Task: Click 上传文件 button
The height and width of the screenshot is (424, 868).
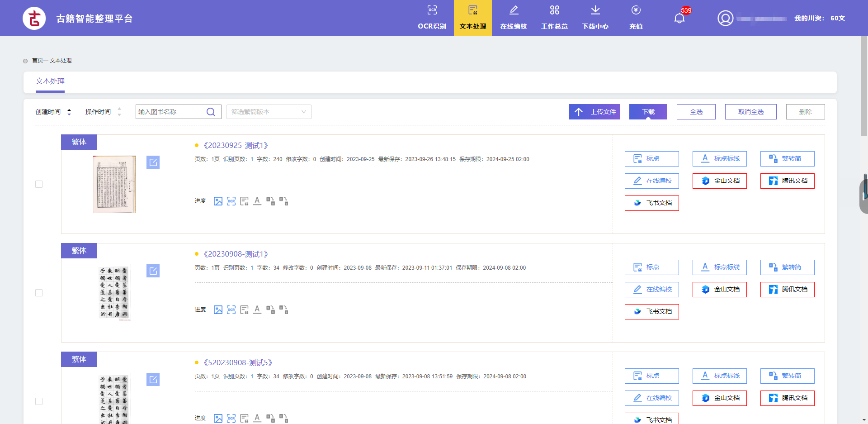Action: click(594, 112)
